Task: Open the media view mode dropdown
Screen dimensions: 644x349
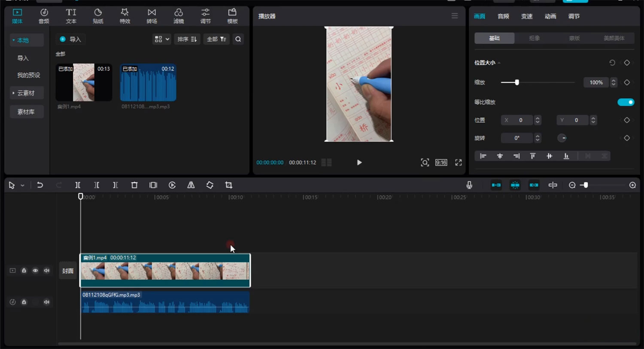Action: (x=162, y=39)
